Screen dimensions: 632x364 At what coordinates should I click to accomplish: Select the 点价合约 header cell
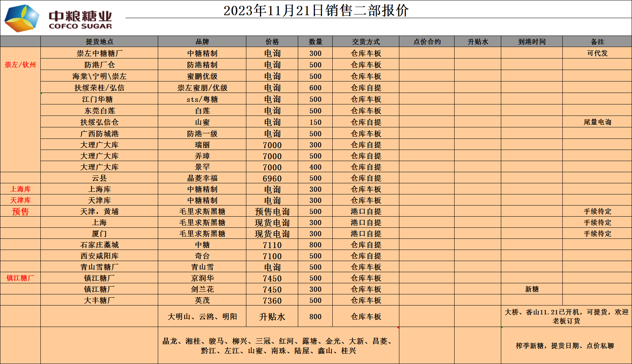(x=427, y=41)
